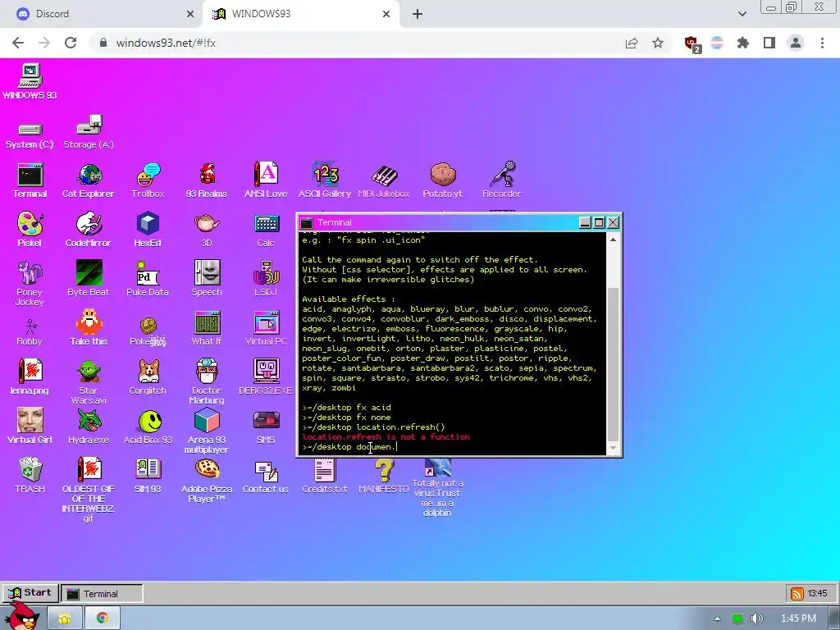Click in the Terminal command input line
Viewport: 840px width, 630px height.
(453, 447)
